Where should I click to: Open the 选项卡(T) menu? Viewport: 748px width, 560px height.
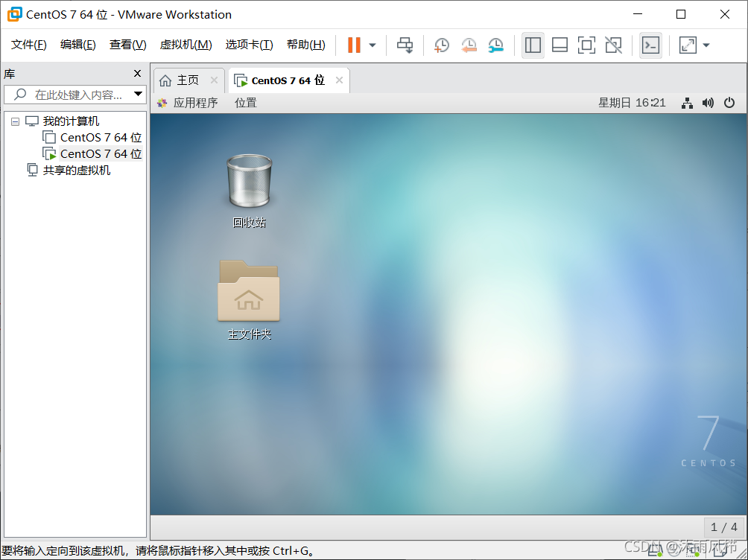tap(249, 45)
